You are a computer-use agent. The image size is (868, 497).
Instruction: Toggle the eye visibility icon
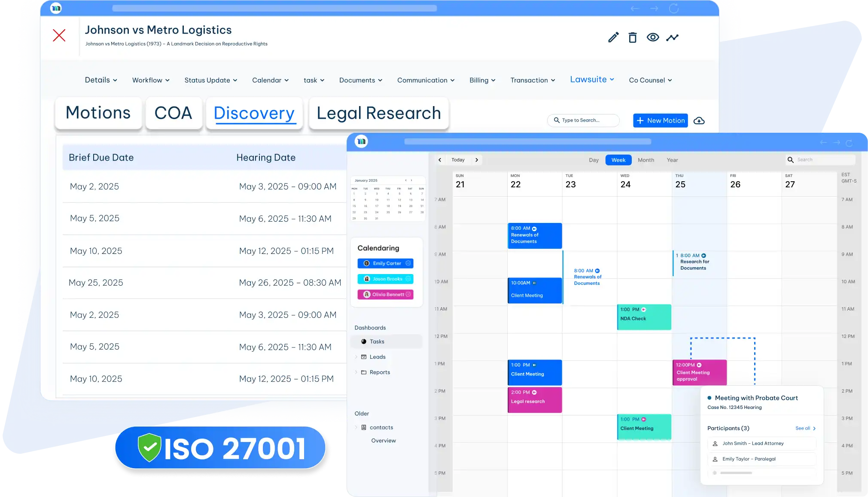pos(653,37)
